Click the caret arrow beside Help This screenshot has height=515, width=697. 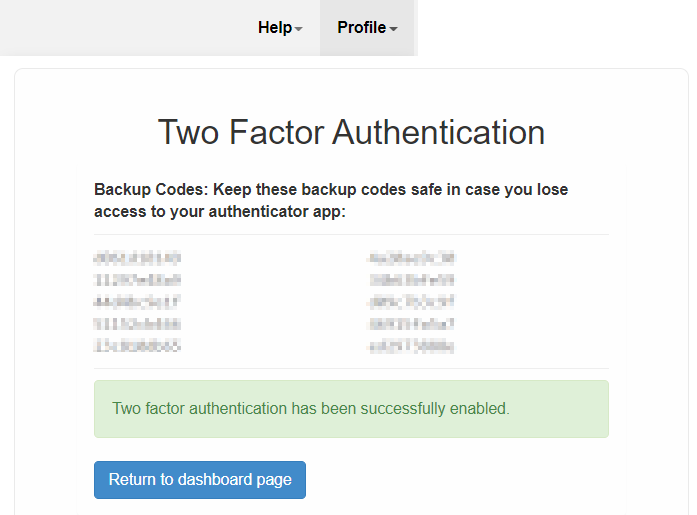299,29
